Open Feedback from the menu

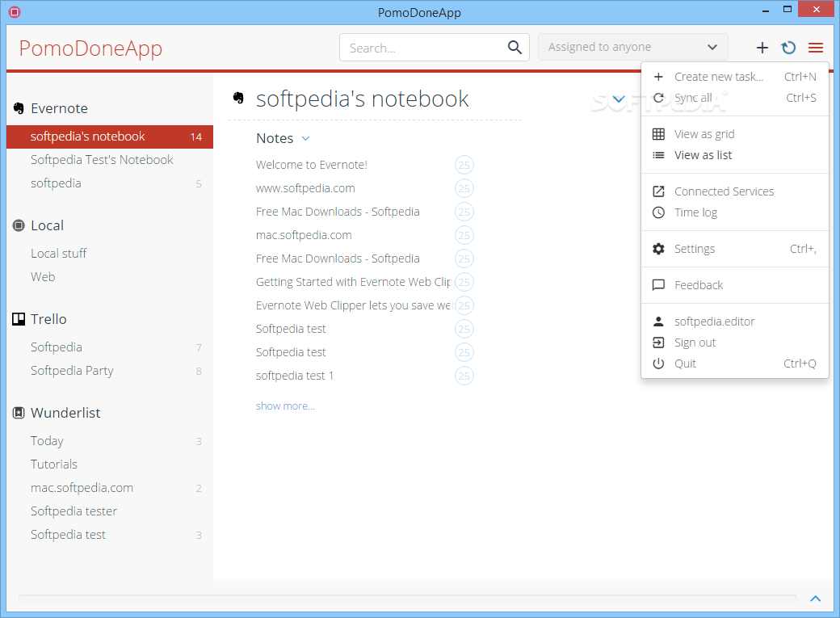click(x=735, y=285)
